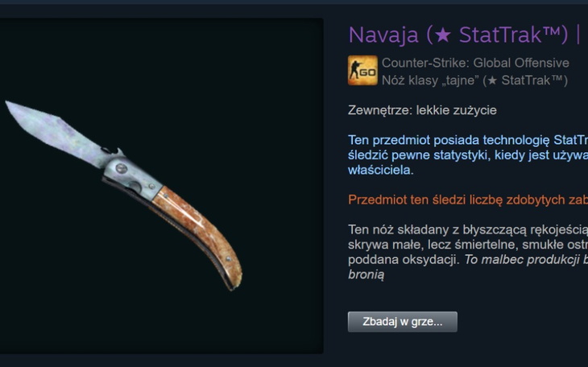Image resolution: width=588 pixels, height=367 pixels.
Task: Click the word "bronią" ending the description
Action: 366,274
